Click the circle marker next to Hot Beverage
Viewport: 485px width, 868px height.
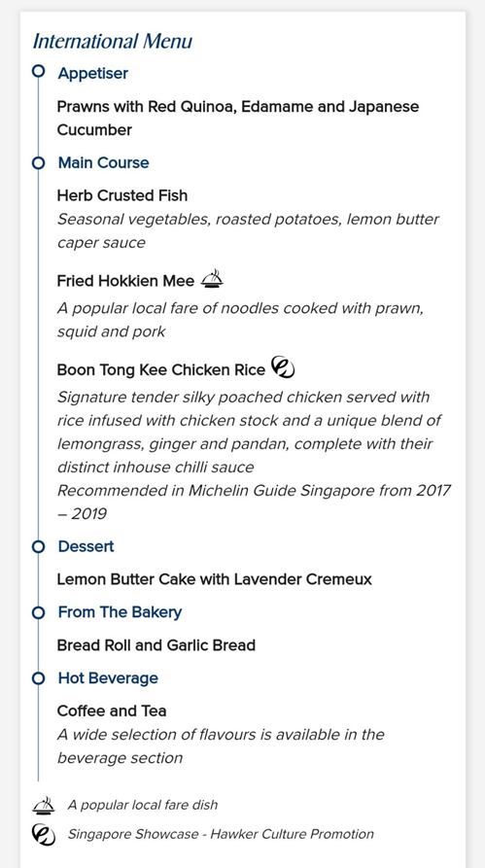(x=38, y=678)
